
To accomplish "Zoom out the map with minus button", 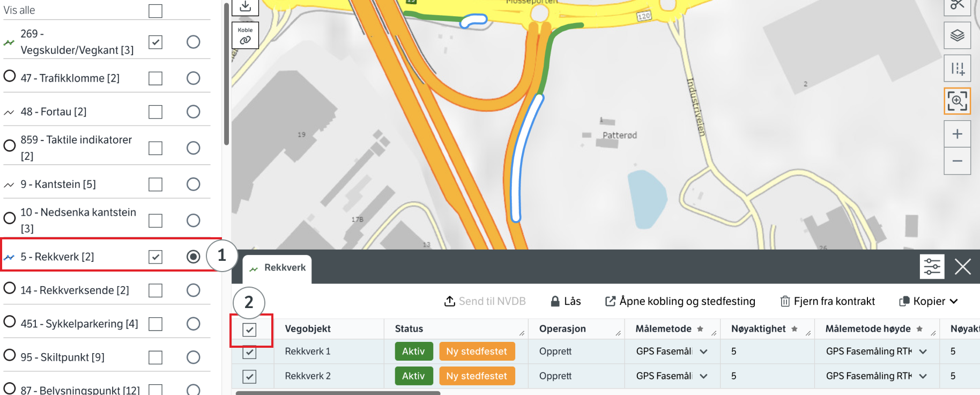I will tap(957, 161).
